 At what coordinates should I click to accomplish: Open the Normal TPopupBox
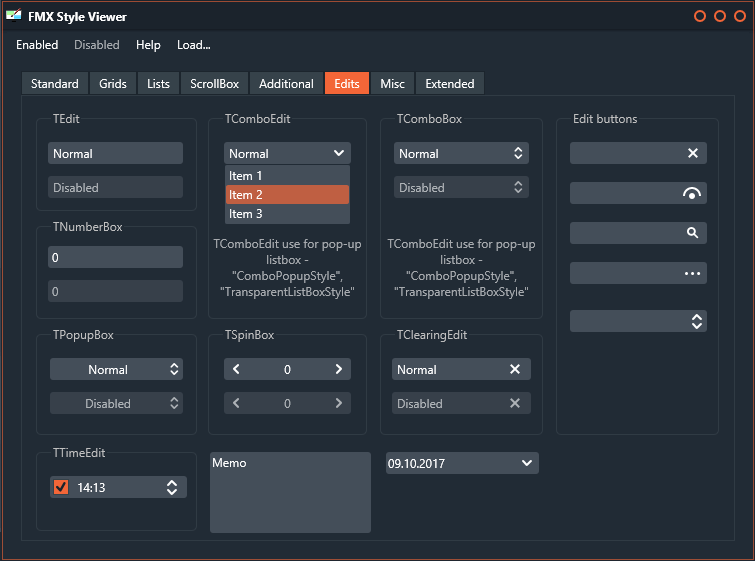pos(116,369)
